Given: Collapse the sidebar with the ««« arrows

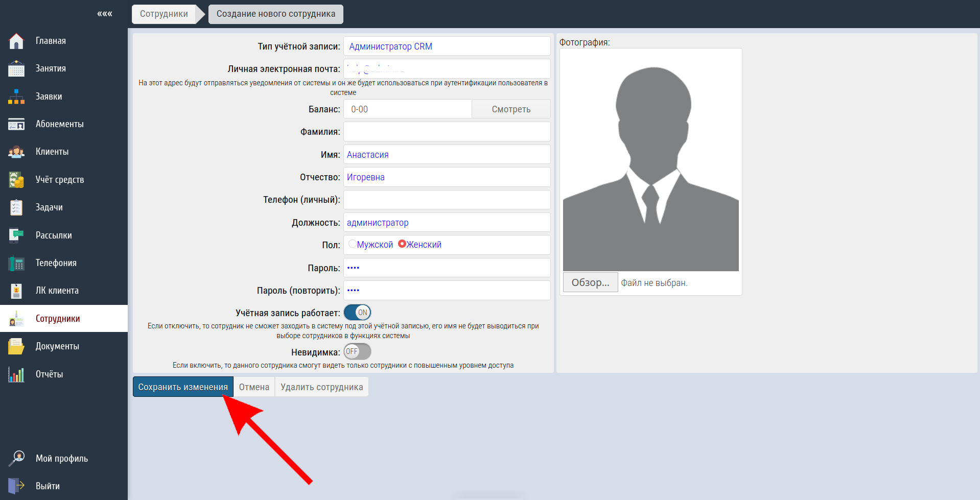Looking at the screenshot, I should coord(105,14).
